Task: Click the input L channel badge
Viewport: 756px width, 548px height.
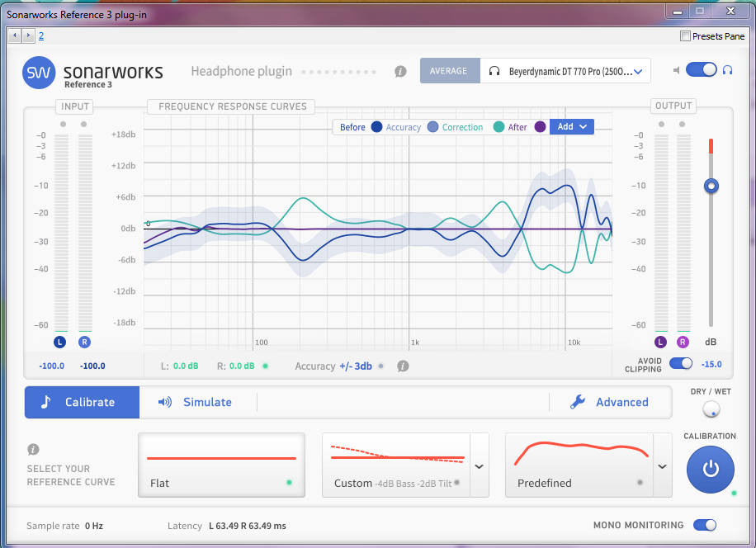Action: 59,342
